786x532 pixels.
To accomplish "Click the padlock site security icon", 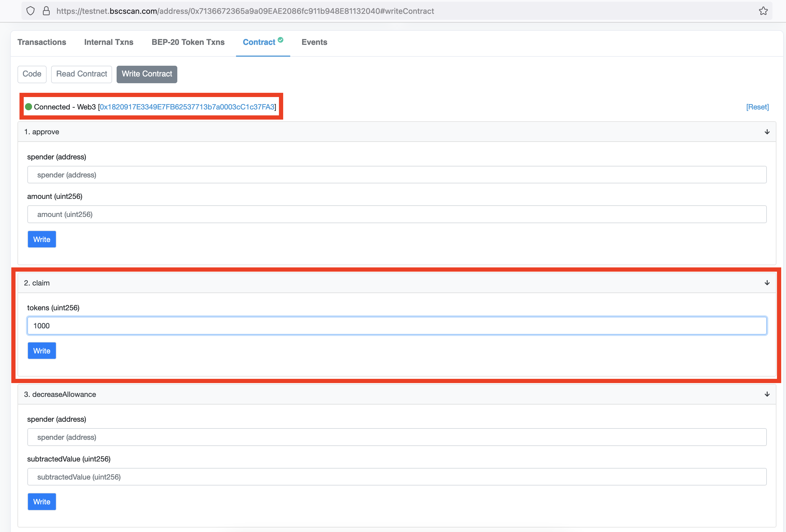I will coord(46,11).
